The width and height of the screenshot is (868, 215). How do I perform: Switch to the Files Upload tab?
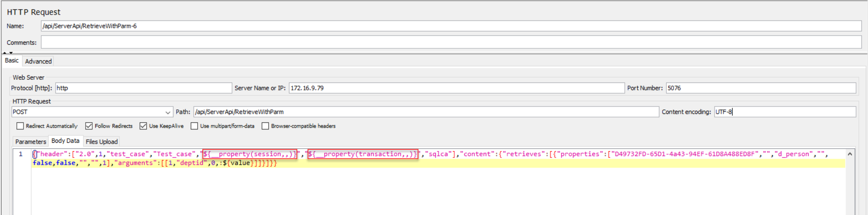point(102,141)
